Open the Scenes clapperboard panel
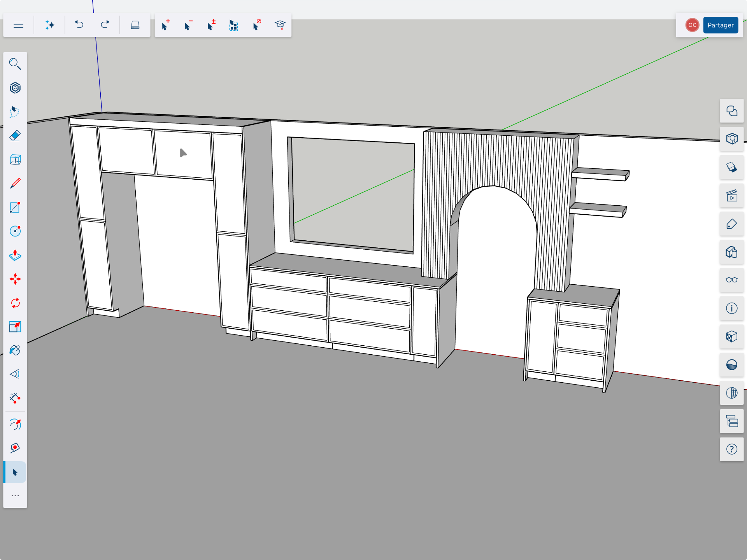Screen dimensions: 747x560 (731, 196)
